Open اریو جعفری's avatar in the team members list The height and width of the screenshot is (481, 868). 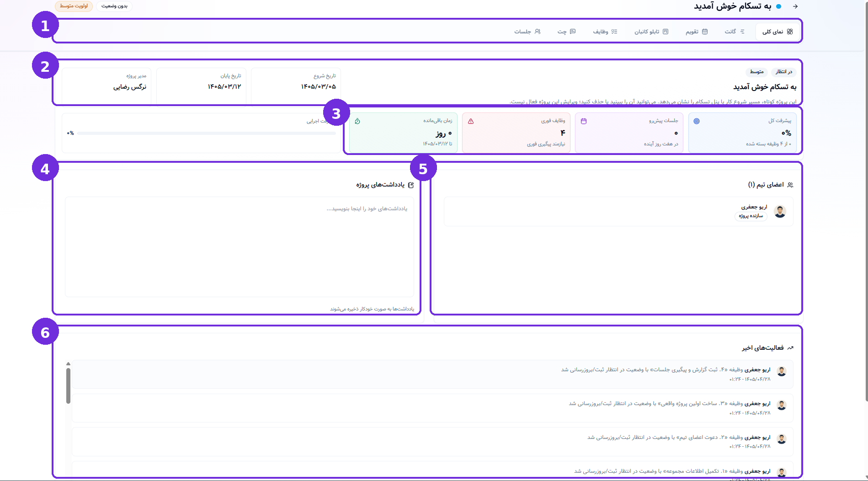780,212
